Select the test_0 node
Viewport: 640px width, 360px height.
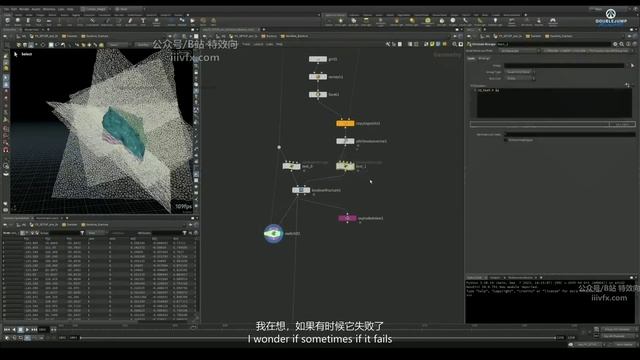[291, 166]
